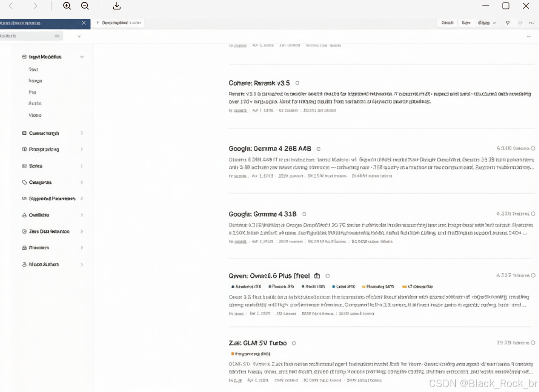Expand the Zero Data Retention filter chevron
The width and height of the screenshot is (539, 392).
point(82,231)
